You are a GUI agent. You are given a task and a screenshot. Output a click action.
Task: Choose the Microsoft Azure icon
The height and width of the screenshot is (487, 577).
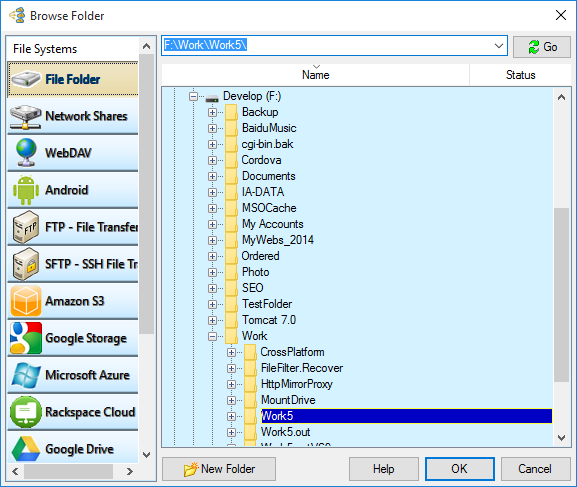[x=26, y=375]
